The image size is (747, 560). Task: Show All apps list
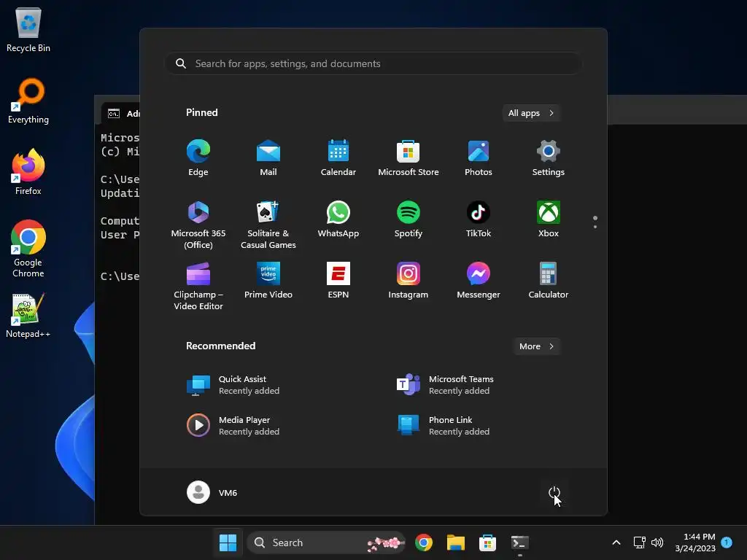531,113
